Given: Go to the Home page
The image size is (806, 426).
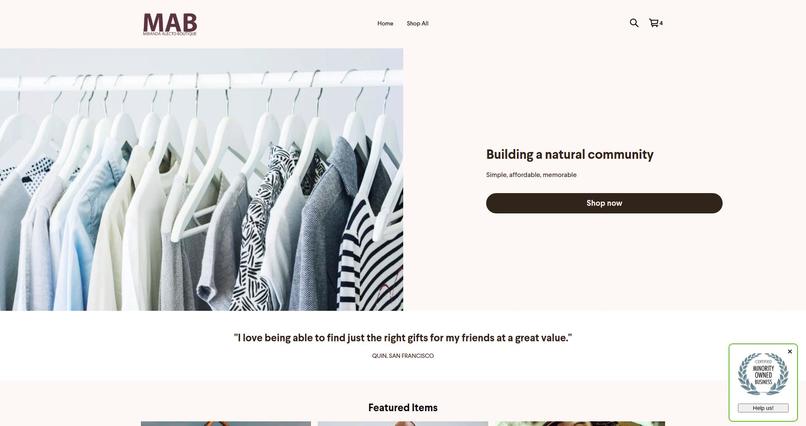Looking at the screenshot, I should [x=385, y=23].
